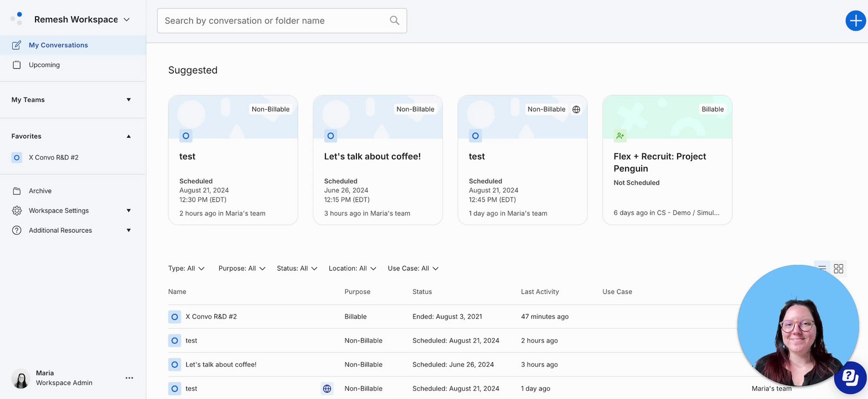
Task: Open X Convo R&D #2 favorite
Action: tap(53, 157)
